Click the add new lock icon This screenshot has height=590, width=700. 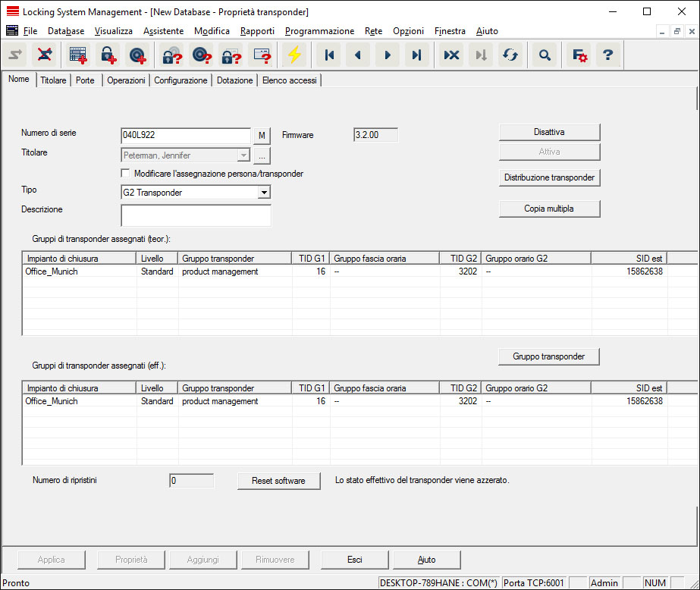[108, 55]
